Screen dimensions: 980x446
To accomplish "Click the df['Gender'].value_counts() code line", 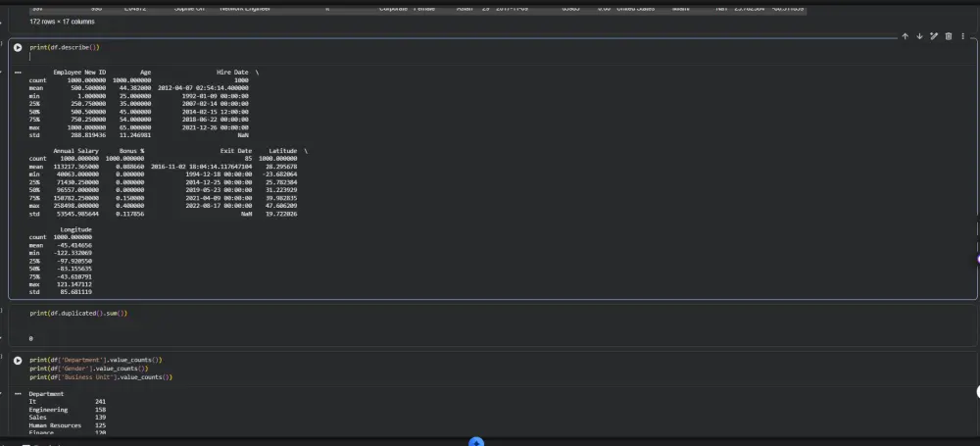I will 89,369.
